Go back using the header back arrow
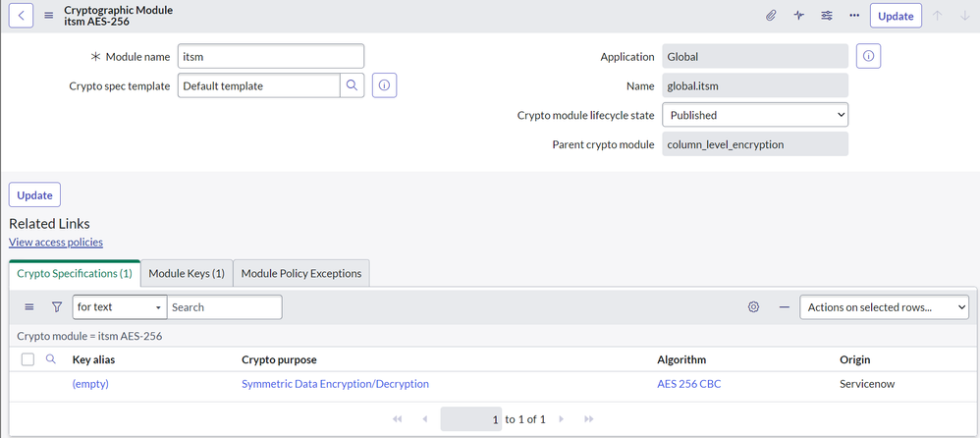Image resolution: width=980 pixels, height=438 pixels. coord(22,16)
